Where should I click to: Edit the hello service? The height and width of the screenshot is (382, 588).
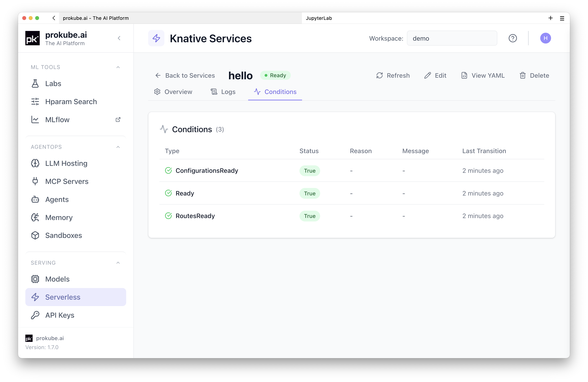point(435,75)
